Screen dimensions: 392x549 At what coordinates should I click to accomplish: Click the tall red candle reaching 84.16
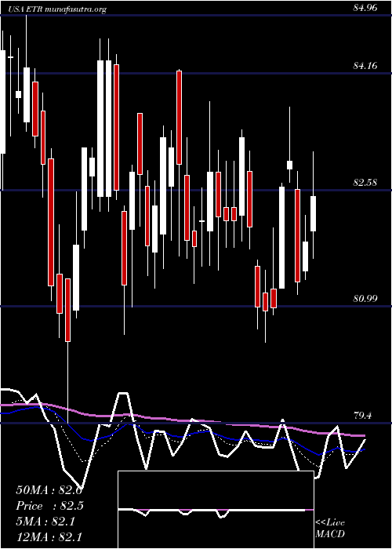(180, 118)
